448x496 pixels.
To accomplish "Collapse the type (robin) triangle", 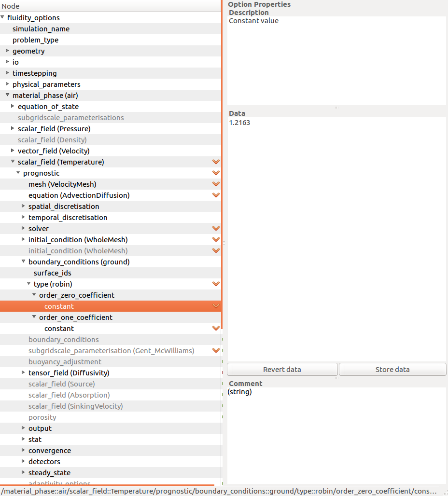I will pyautogui.click(x=28, y=283).
